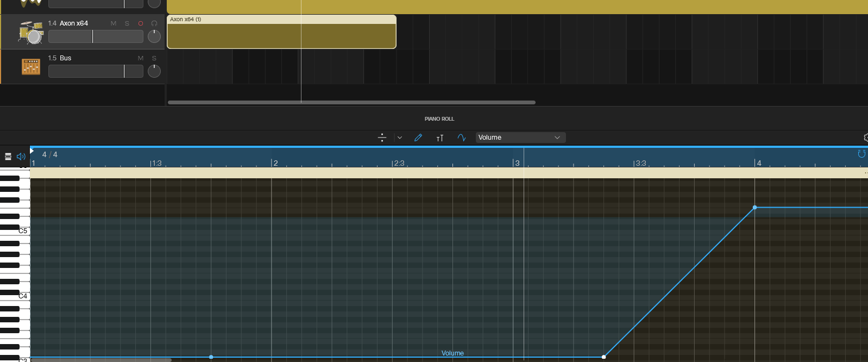Viewport: 868px width, 362px height.
Task: Arm record on Axon x64 track
Action: (x=141, y=23)
